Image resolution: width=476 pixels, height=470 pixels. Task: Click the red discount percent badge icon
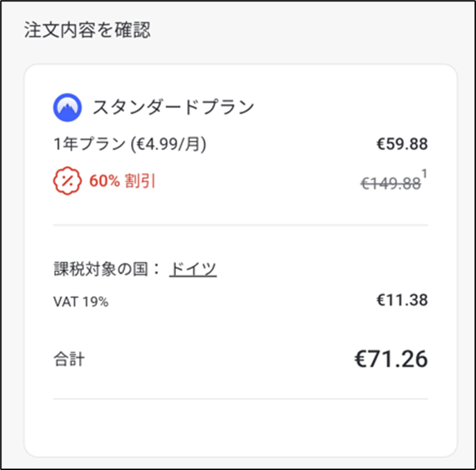(x=67, y=181)
